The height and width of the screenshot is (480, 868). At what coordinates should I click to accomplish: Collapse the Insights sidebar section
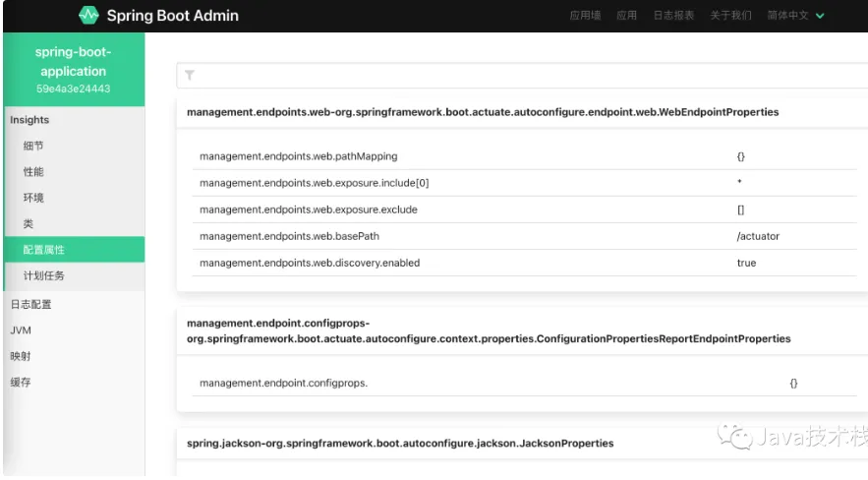[29, 120]
